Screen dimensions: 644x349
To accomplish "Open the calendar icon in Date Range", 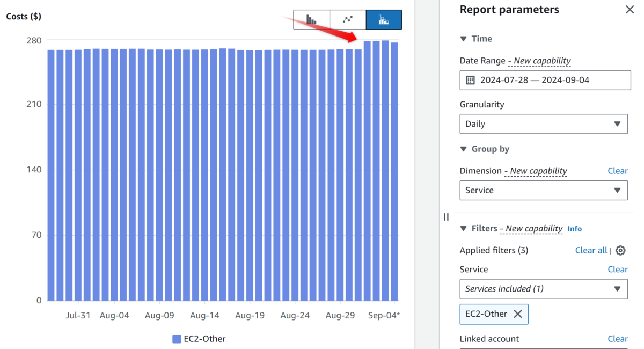I will (470, 80).
